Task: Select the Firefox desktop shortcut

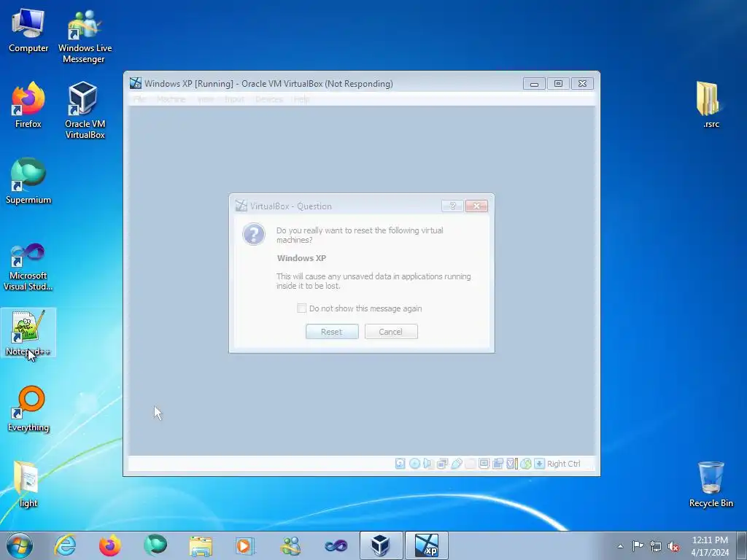Action: [x=28, y=105]
